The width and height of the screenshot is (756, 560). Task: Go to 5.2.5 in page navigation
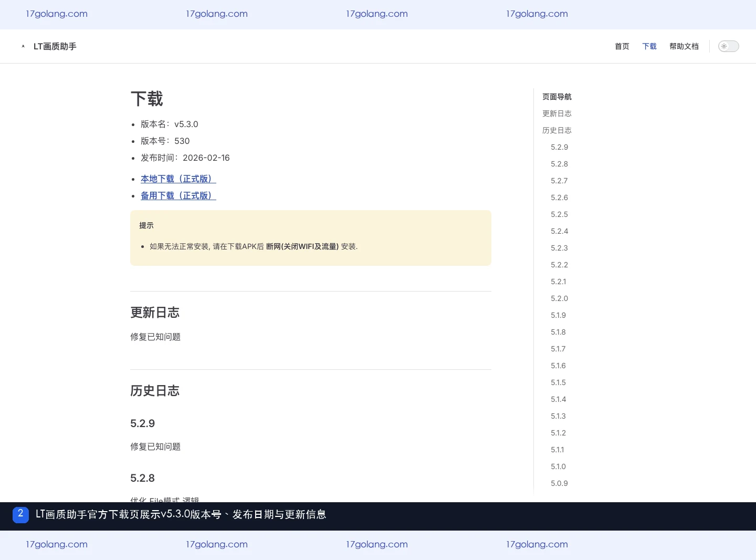559,214
